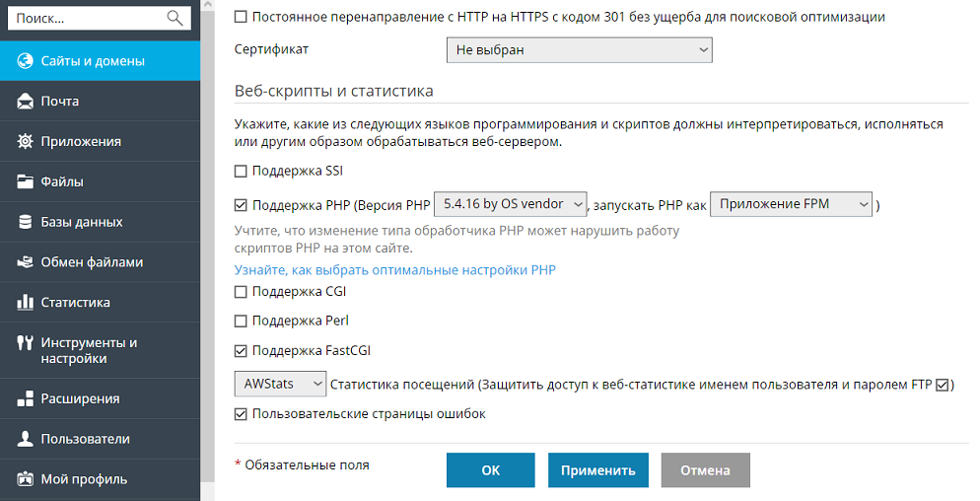Click the folder icon beside Файлы
980x501 pixels.
[26, 181]
